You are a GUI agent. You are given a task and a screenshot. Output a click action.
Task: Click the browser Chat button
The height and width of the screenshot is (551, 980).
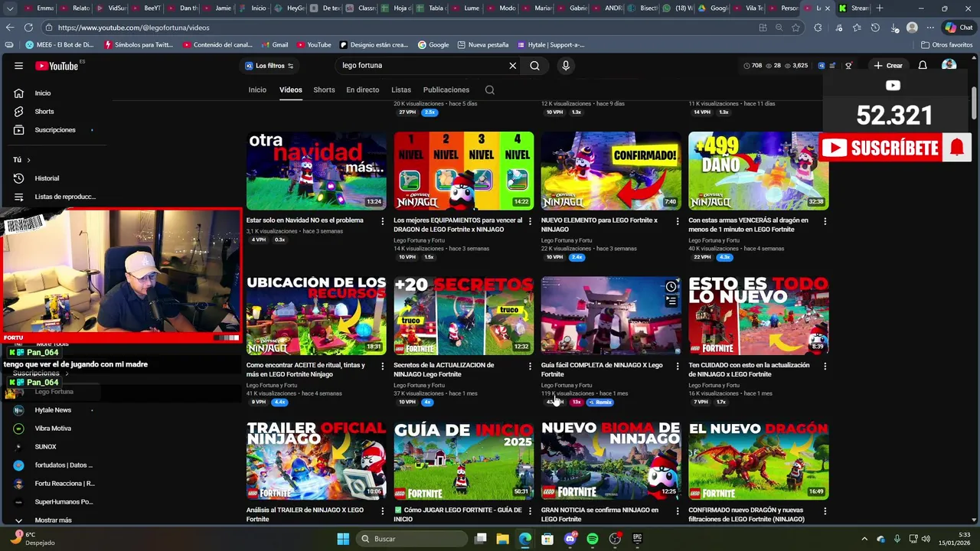click(x=960, y=28)
